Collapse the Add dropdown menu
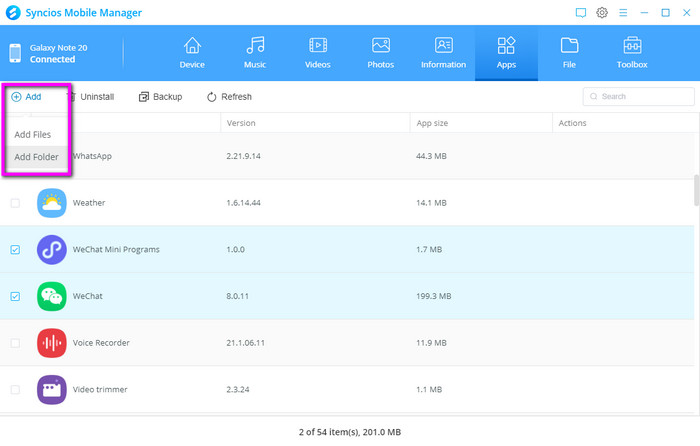This screenshot has height=446, width=700. [27, 97]
